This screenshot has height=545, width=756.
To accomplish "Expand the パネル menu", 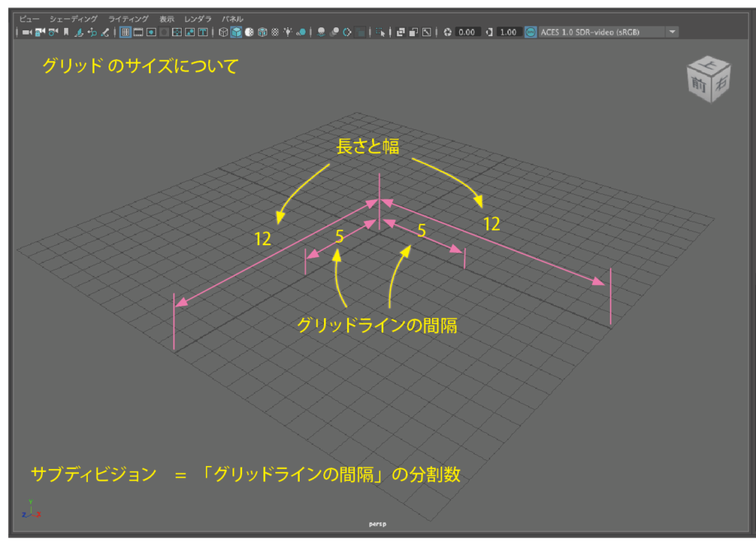I will [233, 18].
